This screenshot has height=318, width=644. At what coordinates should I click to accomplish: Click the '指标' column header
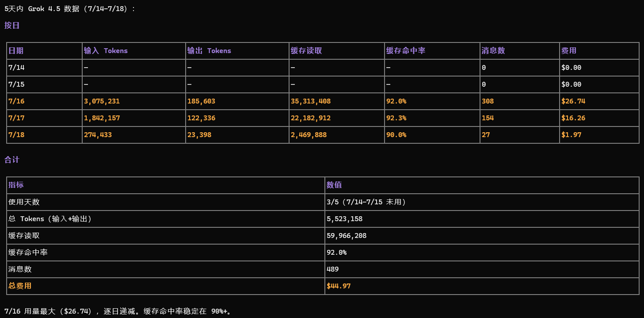pyautogui.click(x=16, y=185)
